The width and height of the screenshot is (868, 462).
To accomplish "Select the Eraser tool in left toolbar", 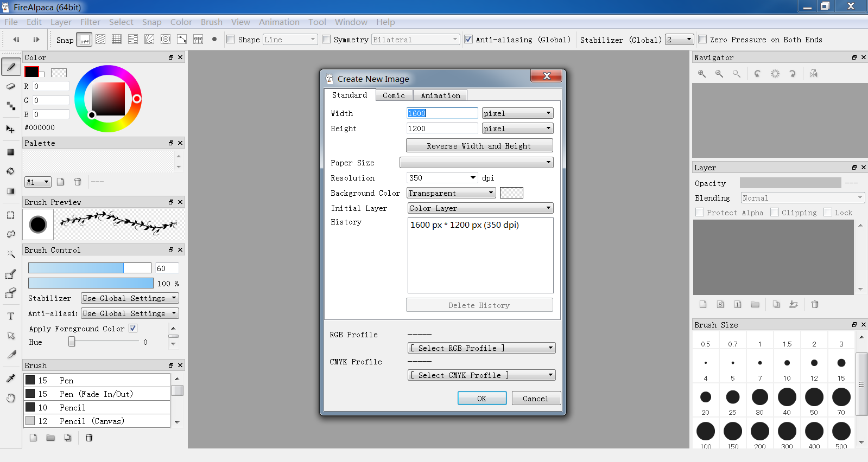I will (x=10, y=86).
